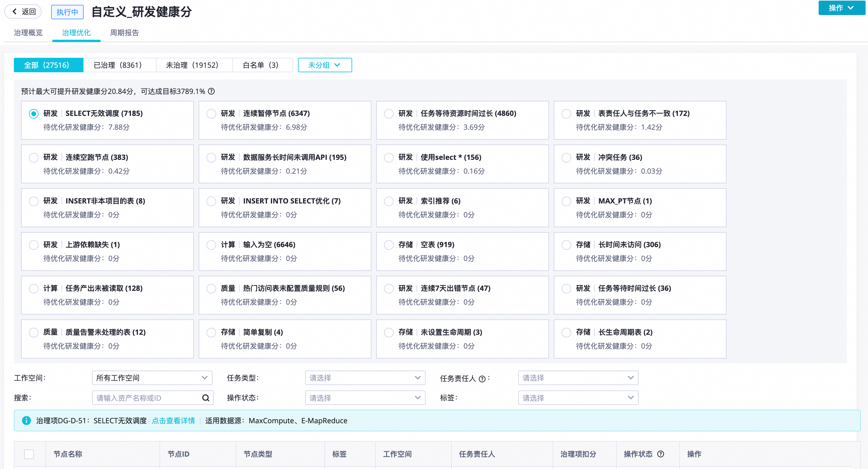Open the 操作 dropdown at top right
868x469 pixels.
tap(842, 8)
